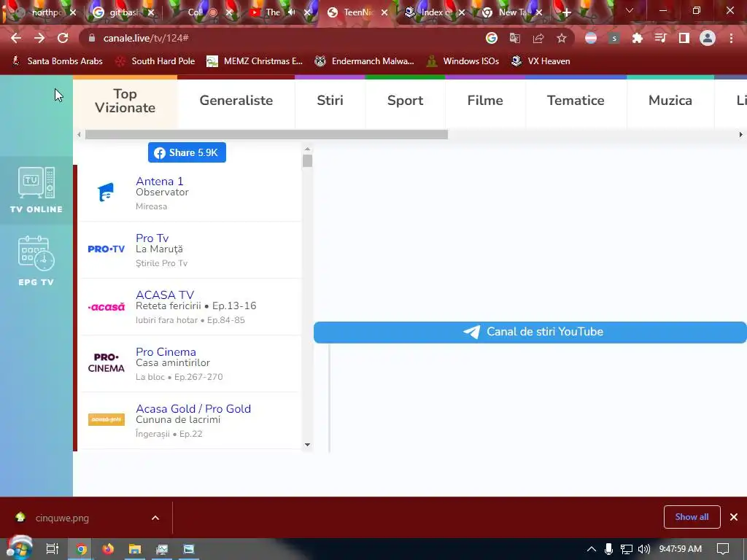Open the Antena 1 channel link
Viewport: 747px width, 560px height.
(160, 181)
